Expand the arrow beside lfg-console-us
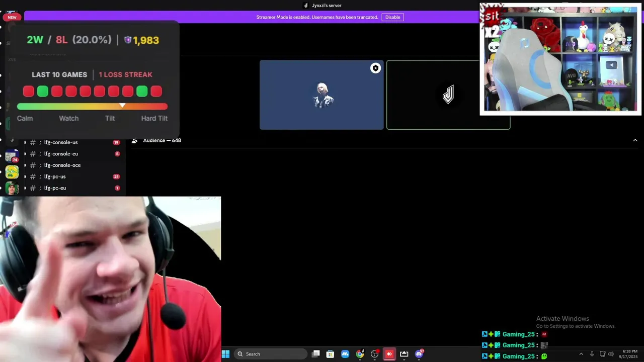 (x=25, y=142)
